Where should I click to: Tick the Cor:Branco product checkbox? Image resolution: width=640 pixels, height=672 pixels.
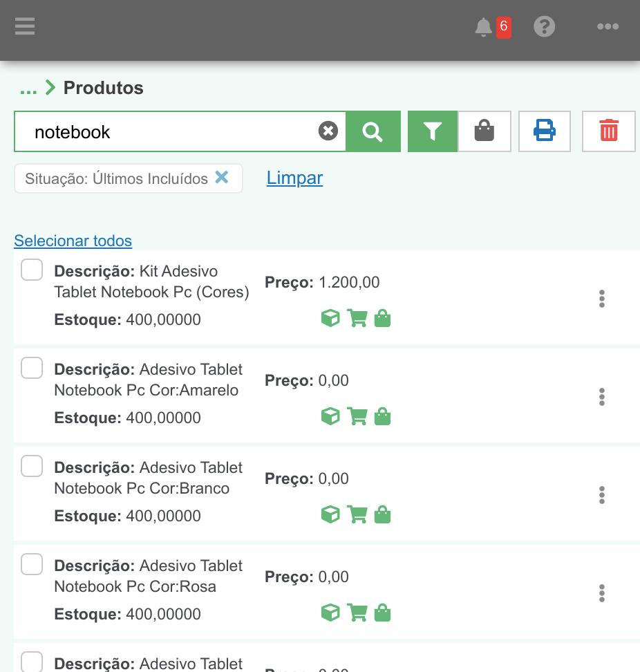pyautogui.click(x=32, y=466)
